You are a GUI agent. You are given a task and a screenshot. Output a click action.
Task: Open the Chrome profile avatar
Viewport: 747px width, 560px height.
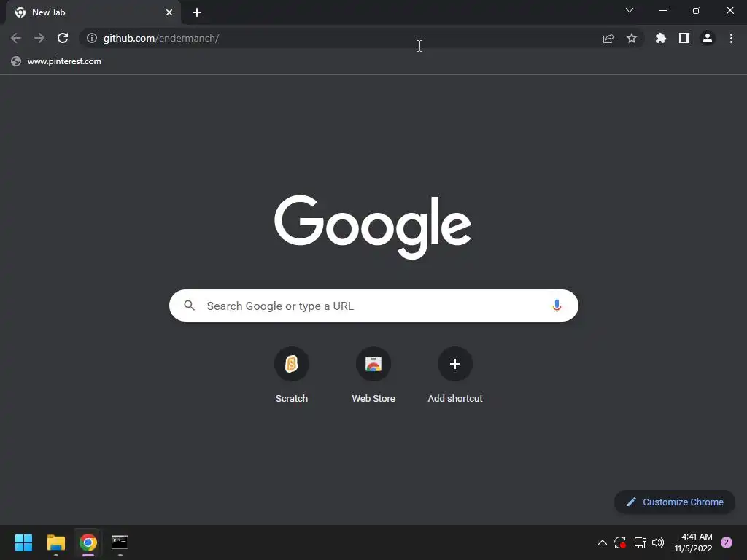point(708,38)
